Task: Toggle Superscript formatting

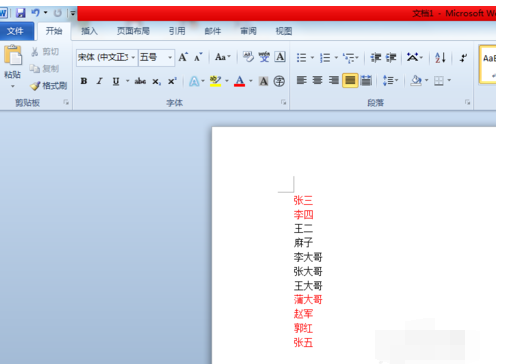Action: [172, 81]
